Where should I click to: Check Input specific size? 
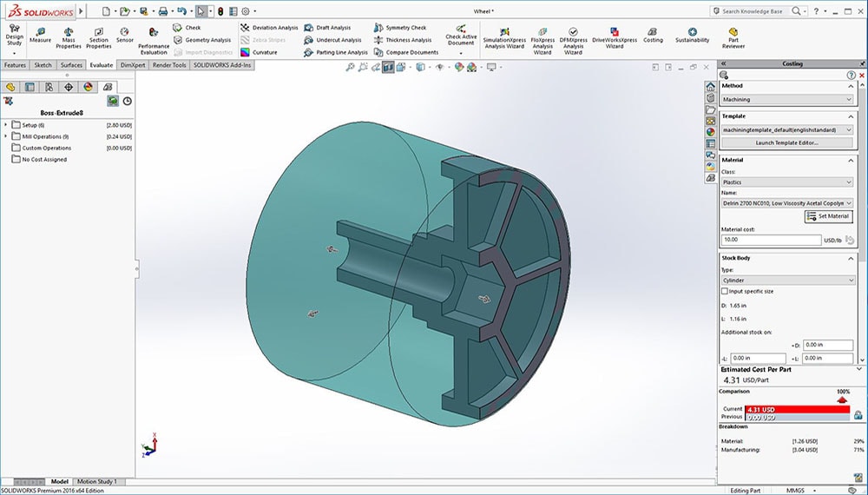(x=725, y=291)
